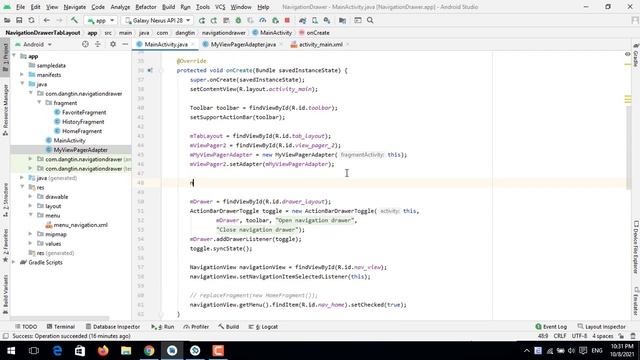Click the Make Project hammer icon
The height and width of the screenshot is (360, 640).
[x=74, y=20]
